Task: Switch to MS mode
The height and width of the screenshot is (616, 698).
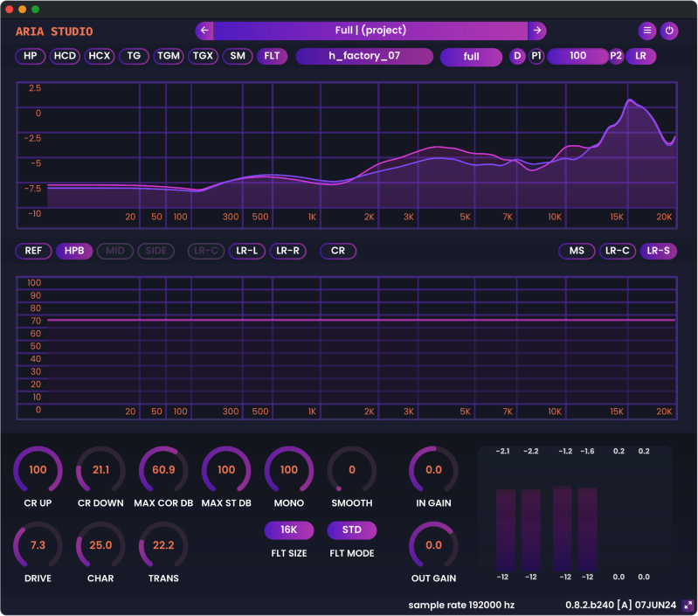Action: 577,251
